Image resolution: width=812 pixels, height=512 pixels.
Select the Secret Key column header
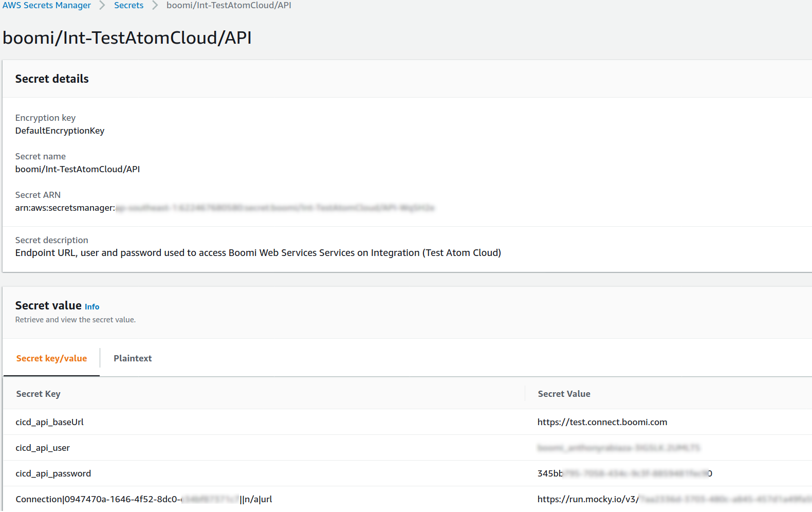tap(38, 394)
